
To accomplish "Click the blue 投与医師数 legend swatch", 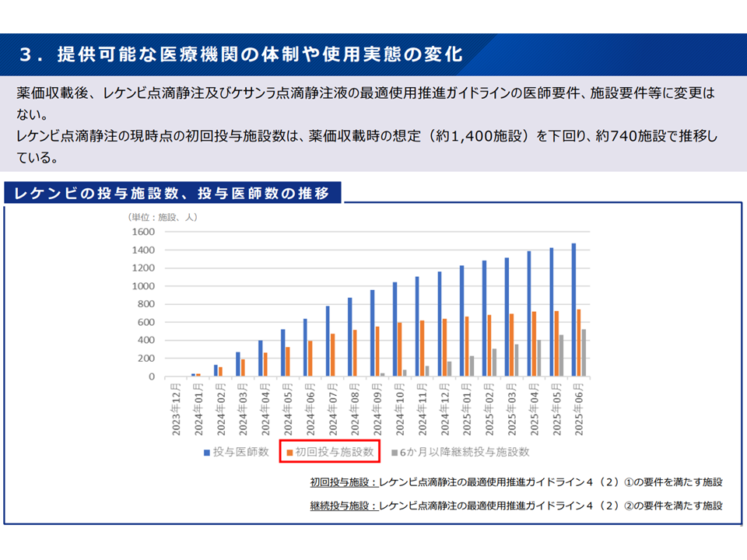I will (207, 453).
